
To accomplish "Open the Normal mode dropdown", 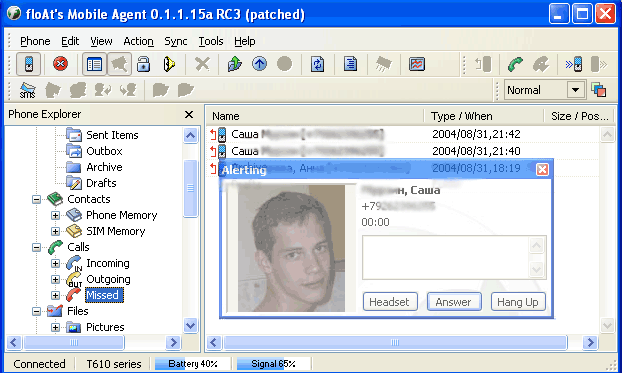I will 576,90.
